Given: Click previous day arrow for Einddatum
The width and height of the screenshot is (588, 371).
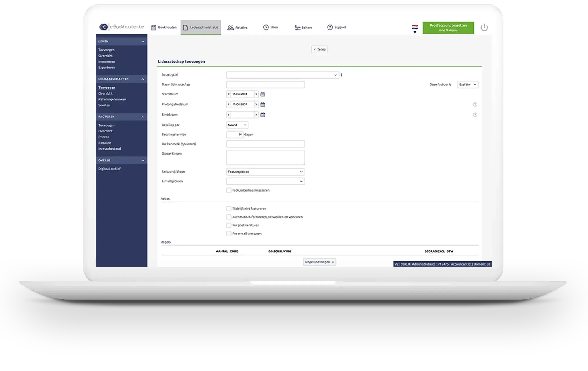Looking at the screenshot, I should click(x=229, y=115).
